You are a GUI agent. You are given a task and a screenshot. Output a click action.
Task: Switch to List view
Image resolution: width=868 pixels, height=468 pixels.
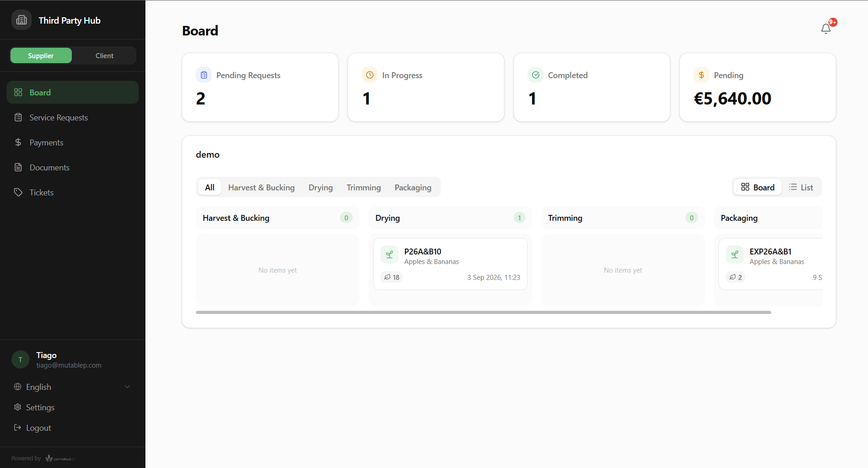coord(801,187)
